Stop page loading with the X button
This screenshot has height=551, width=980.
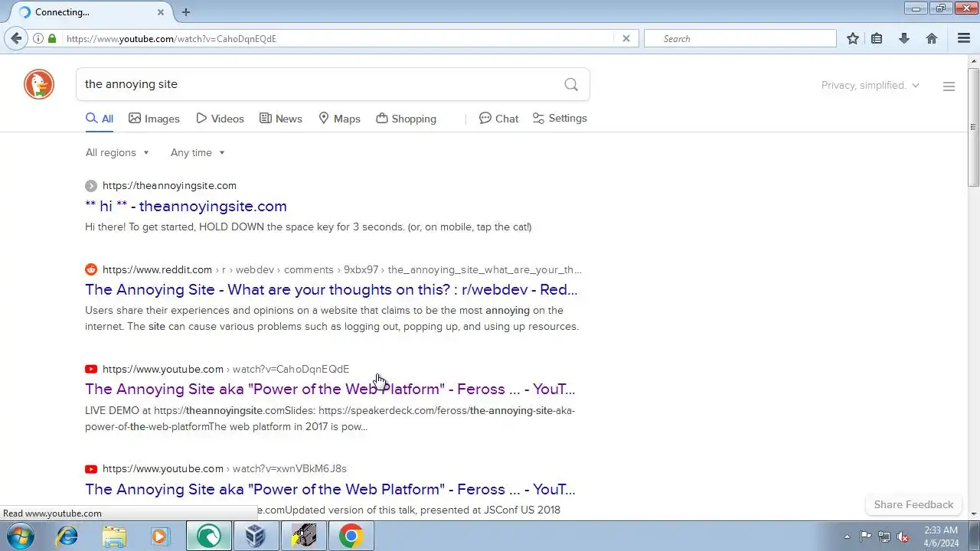pos(626,38)
